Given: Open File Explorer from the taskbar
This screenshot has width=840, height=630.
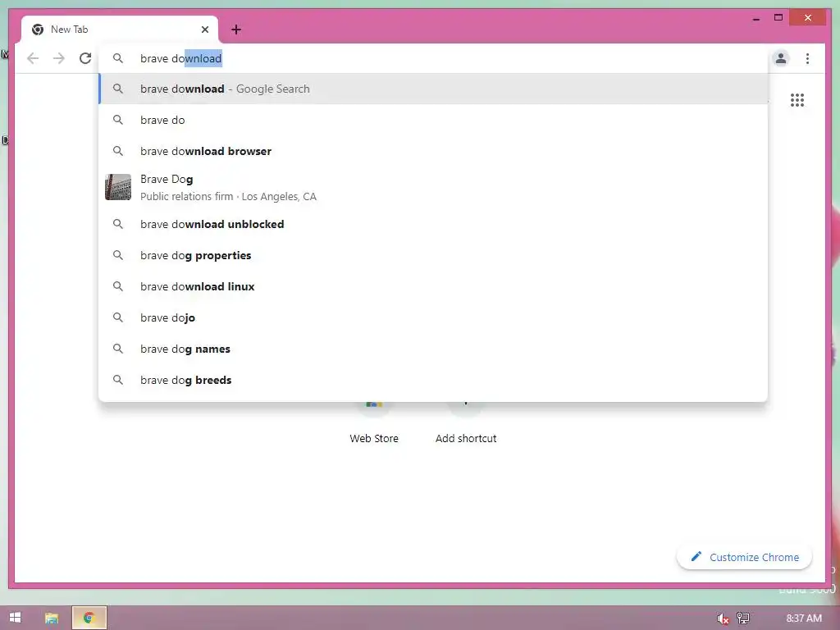Looking at the screenshot, I should point(52,618).
